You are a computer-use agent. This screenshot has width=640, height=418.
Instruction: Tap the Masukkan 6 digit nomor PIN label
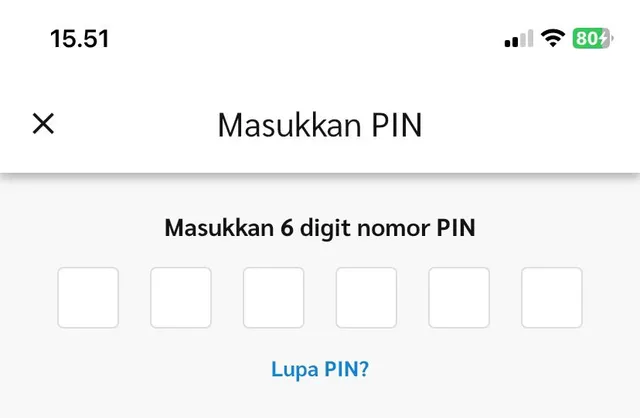click(320, 228)
